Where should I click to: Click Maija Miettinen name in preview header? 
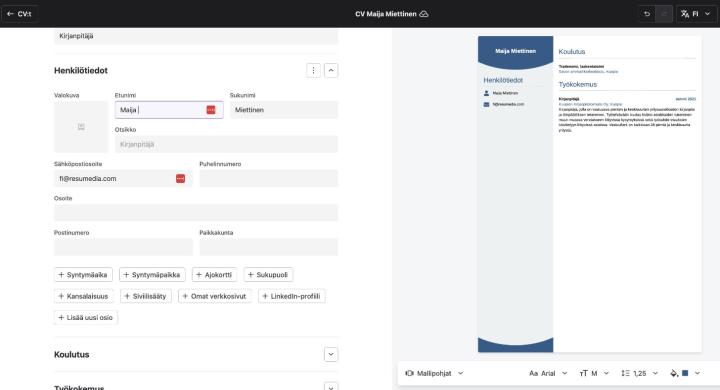point(515,51)
